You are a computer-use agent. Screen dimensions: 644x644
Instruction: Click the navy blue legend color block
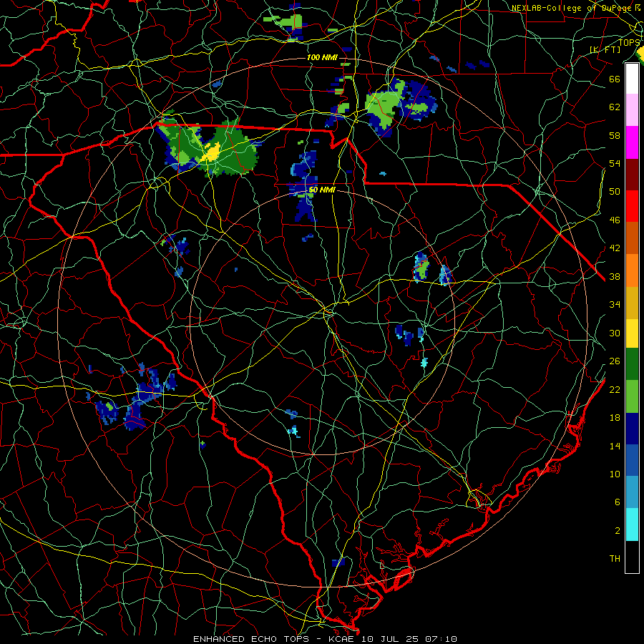pyautogui.click(x=632, y=429)
